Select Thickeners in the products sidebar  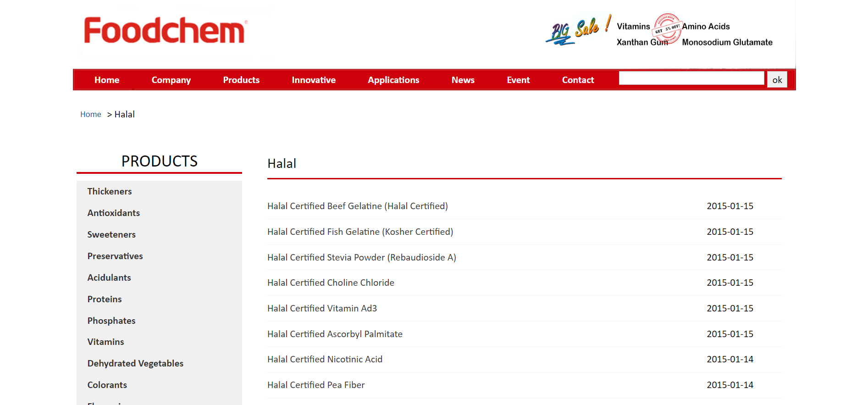click(110, 191)
